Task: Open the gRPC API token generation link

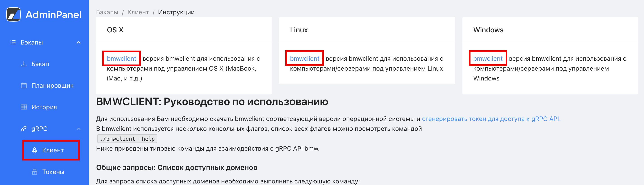Action: coord(491,119)
